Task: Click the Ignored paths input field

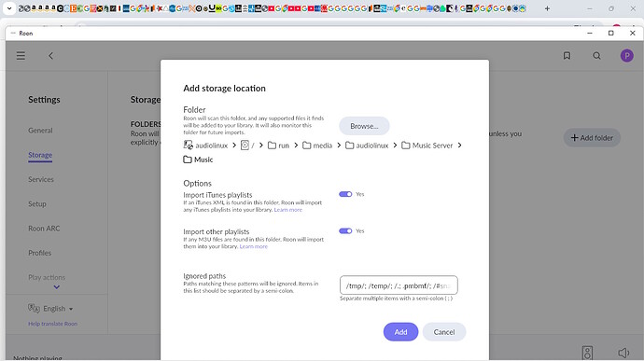Action: coord(399,285)
